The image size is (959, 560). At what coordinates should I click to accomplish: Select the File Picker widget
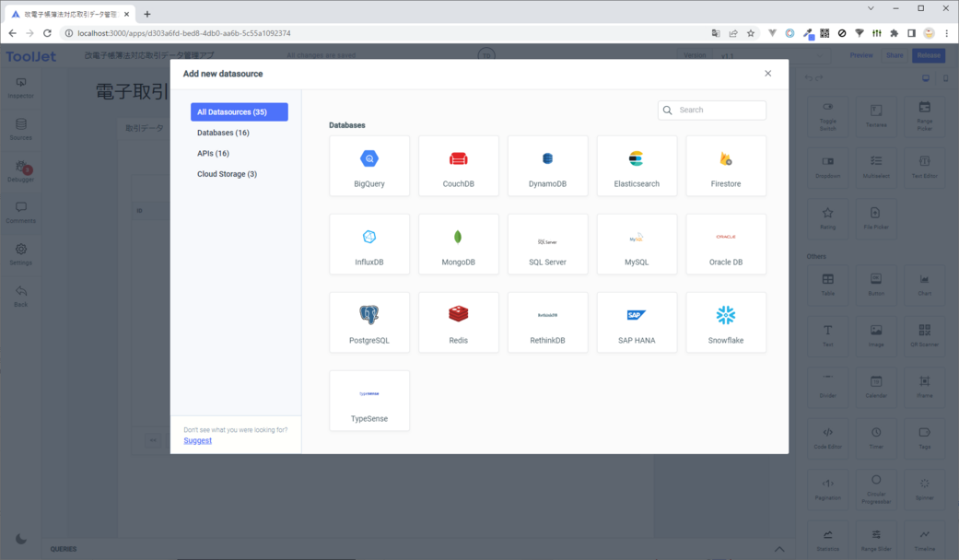[x=876, y=218]
